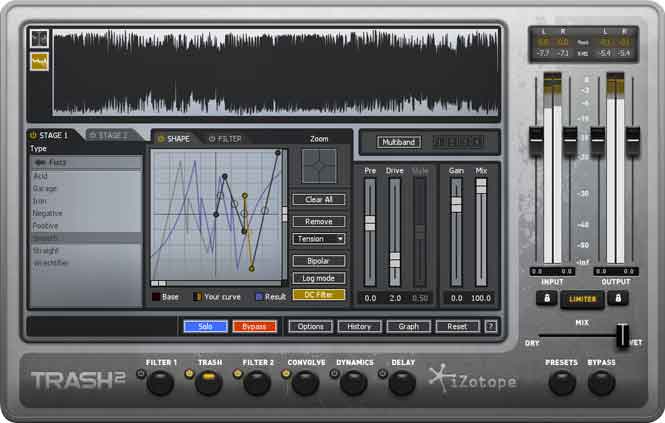Toggle power LED next to DYNAMICS

[x=334, y=374]
